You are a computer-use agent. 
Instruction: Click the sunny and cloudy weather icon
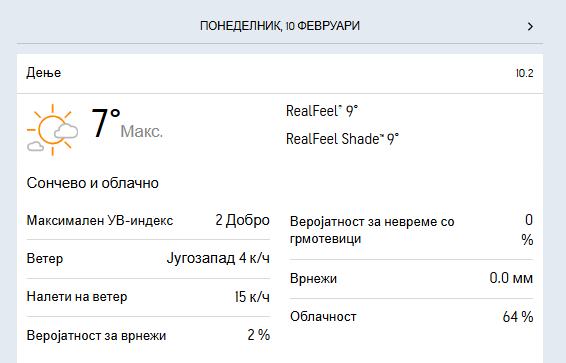coord(52,130)
